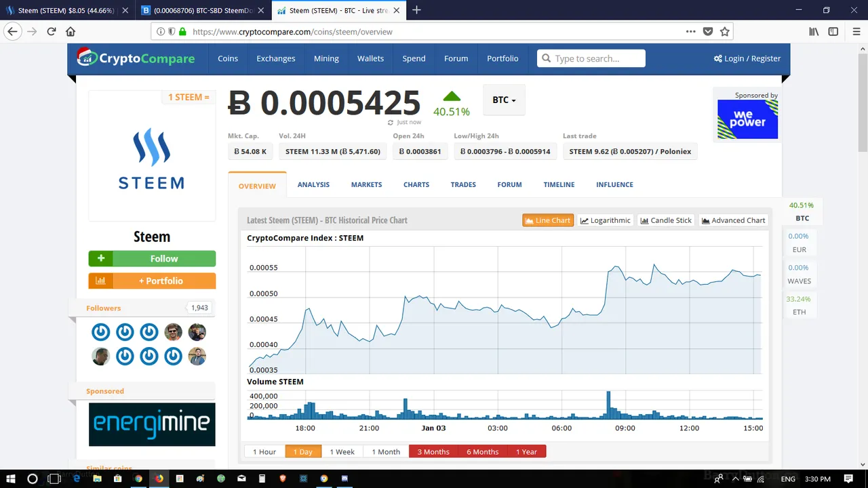The image size is (868, 488).
Task: Select the TIMELINE tab
Action: [x=559, y=184]
